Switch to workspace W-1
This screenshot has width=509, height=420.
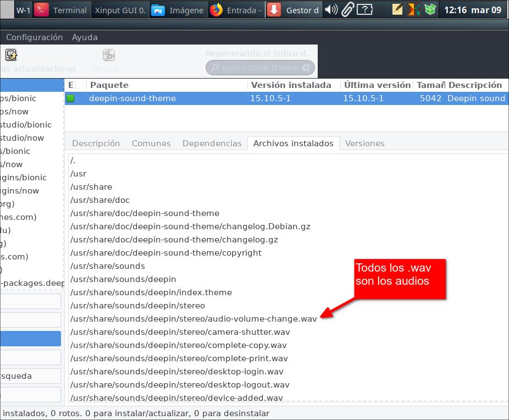(x=23, y=10)
